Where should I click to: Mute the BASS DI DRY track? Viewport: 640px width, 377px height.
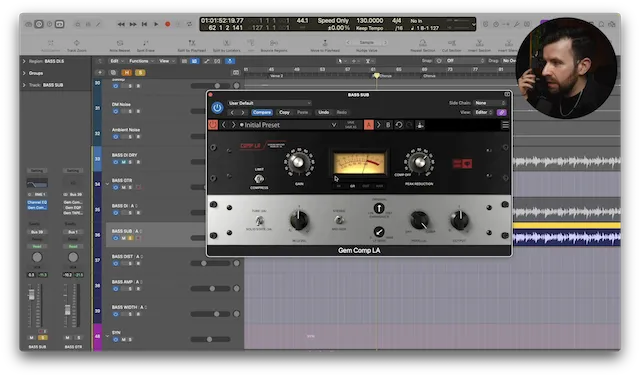123,162
